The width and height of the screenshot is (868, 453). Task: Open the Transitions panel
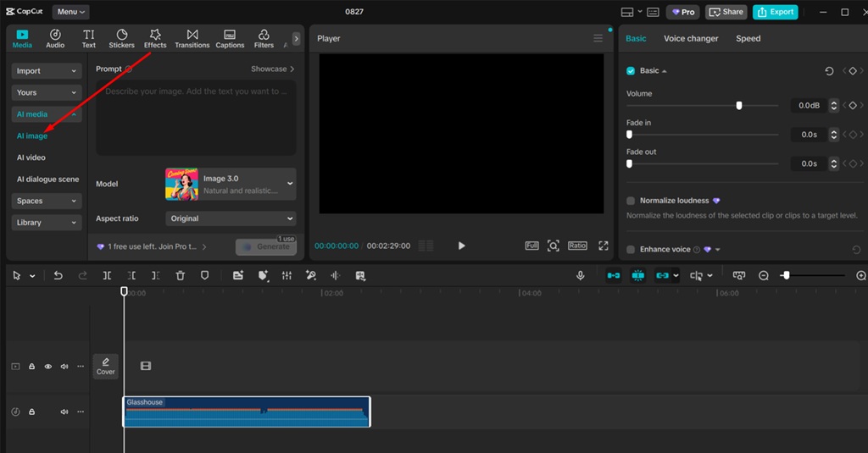pyautogui.click(x=192, y=38)
